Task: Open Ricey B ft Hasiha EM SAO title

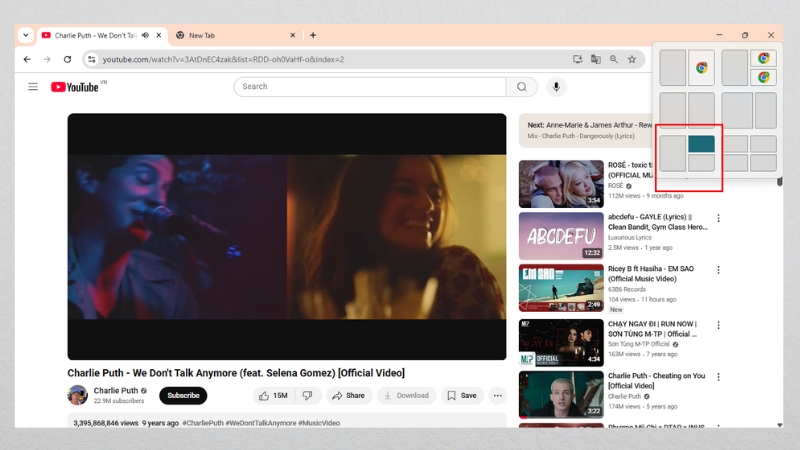Action: [651, 273]
